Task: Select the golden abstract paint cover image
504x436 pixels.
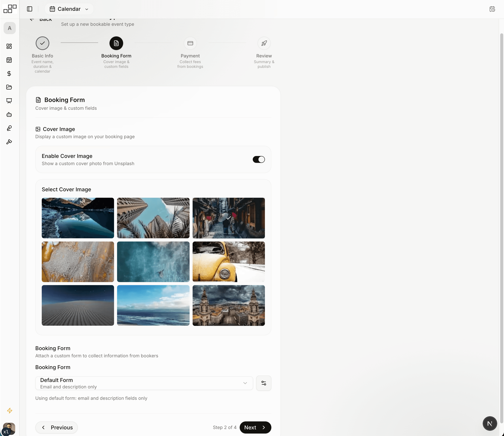Action: click(x=78, y=262)
